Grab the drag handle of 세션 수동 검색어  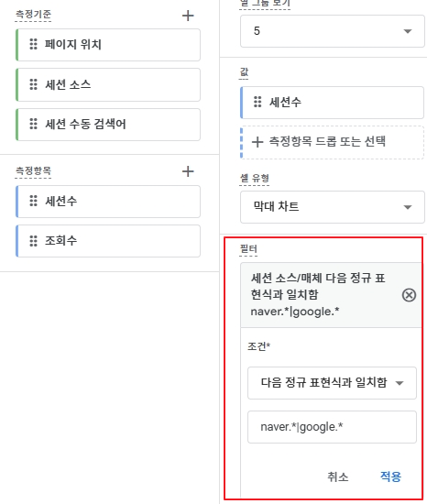(x=33, y=124)
